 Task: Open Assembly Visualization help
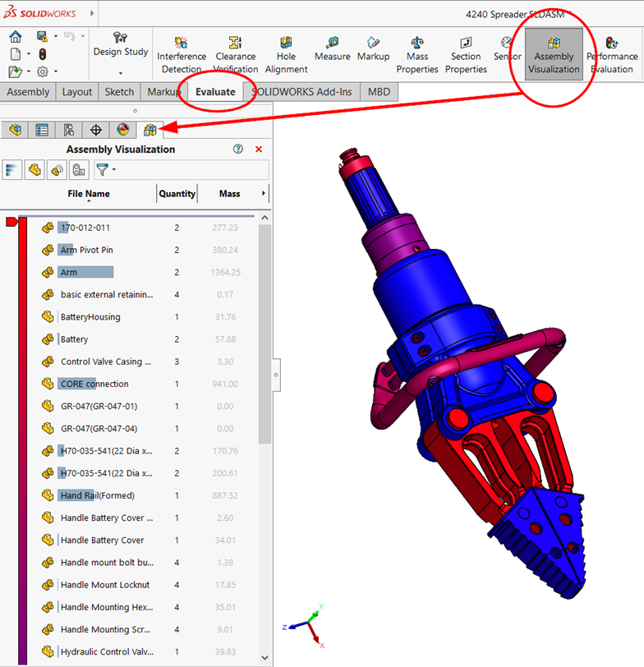click(237, 149)
